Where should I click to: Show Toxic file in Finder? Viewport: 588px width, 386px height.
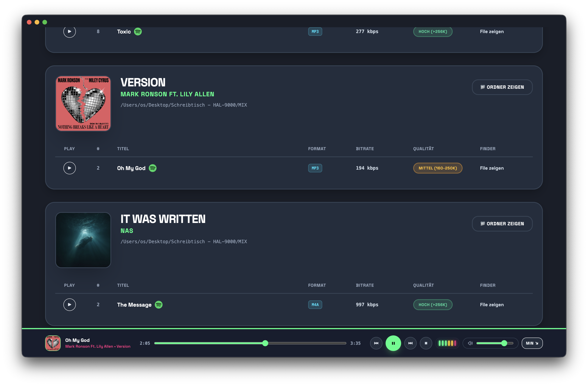pyautogui.click(x=492, y=32)
